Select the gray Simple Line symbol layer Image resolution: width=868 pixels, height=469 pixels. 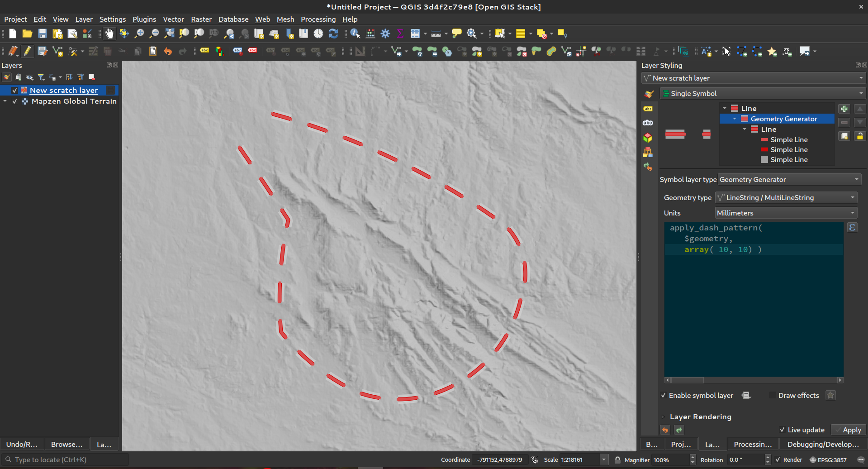788,160
